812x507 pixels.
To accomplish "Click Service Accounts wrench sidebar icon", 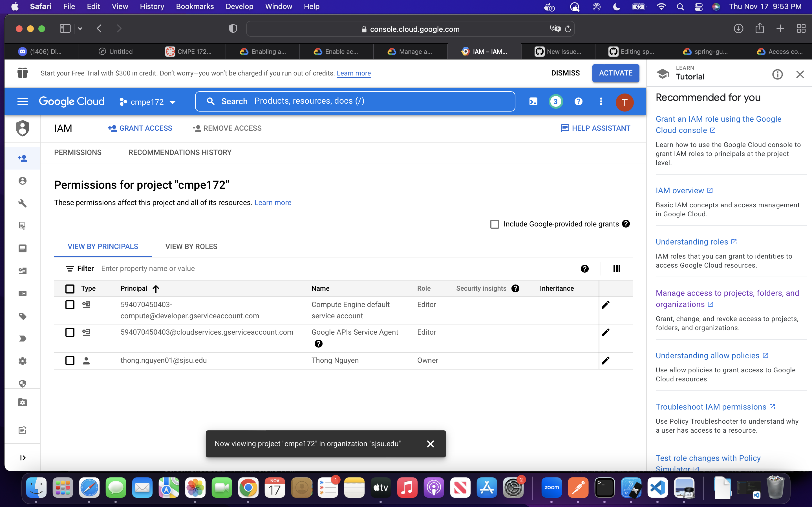I will [23, 203].
